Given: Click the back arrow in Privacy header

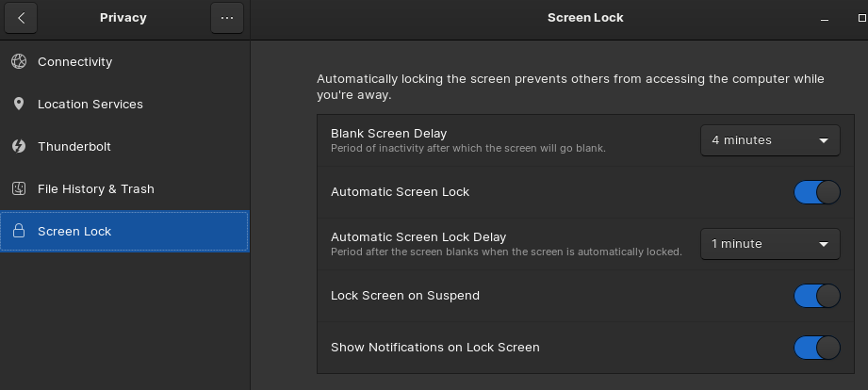Looking at the screenshot, I should tap(21, 18).
